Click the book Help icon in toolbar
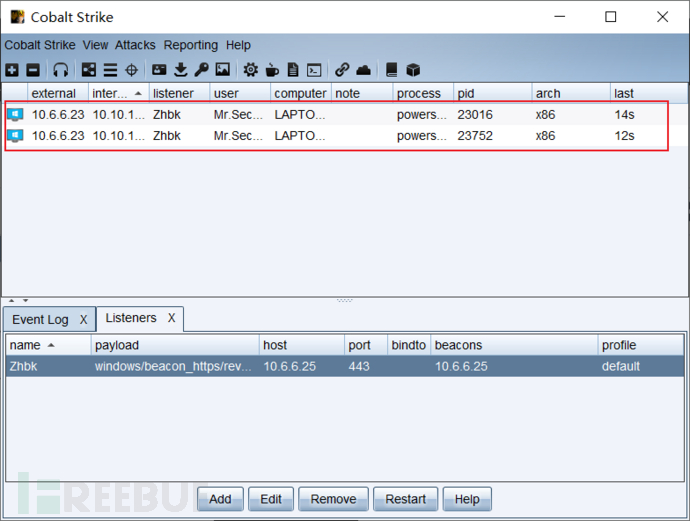Viewport: 690px width, 521px height. click(x=391, y=70)
